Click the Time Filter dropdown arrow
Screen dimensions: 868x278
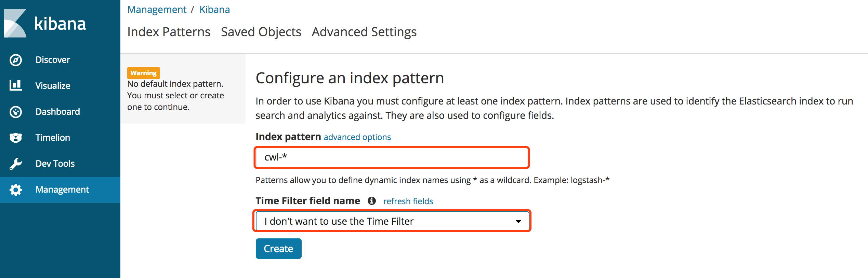click(x=518, y=221)
